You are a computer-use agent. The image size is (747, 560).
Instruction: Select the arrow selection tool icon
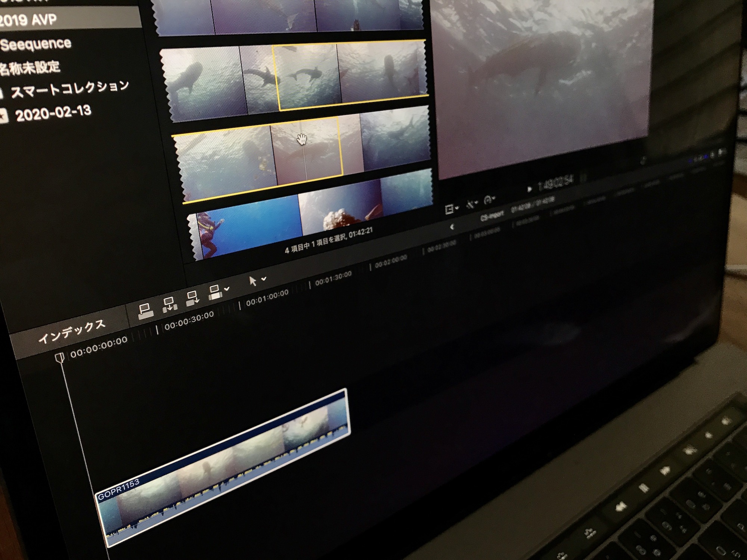point(253,281)
